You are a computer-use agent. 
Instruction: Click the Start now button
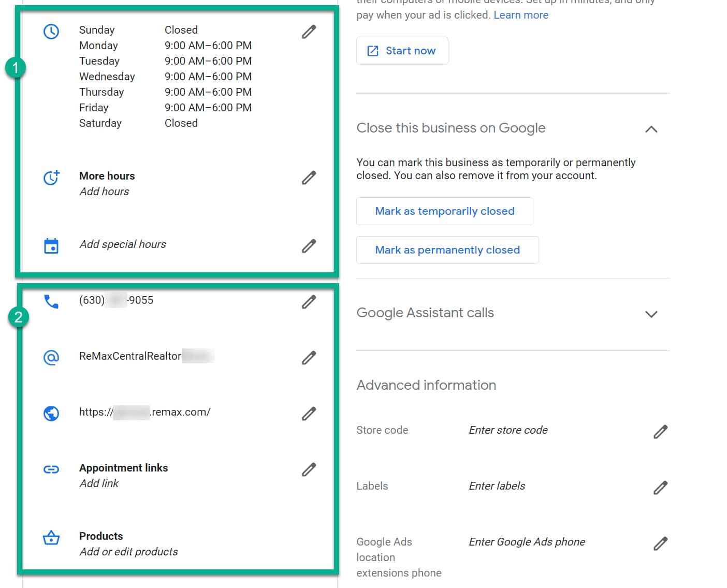402,51
